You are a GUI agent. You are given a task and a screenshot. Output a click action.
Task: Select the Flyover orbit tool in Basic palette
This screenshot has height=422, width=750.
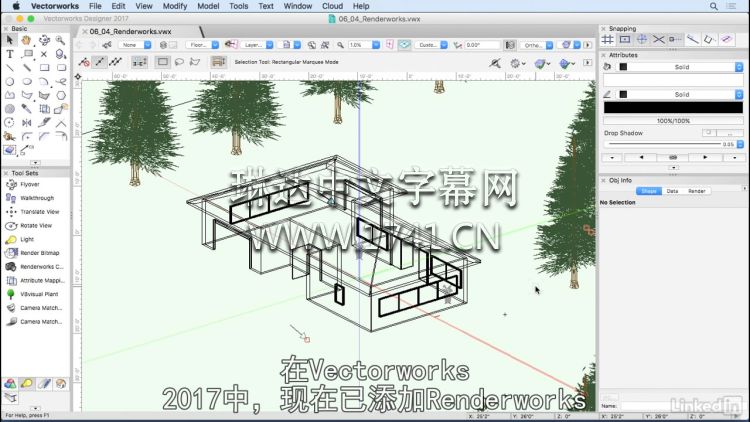pos(44,40)
